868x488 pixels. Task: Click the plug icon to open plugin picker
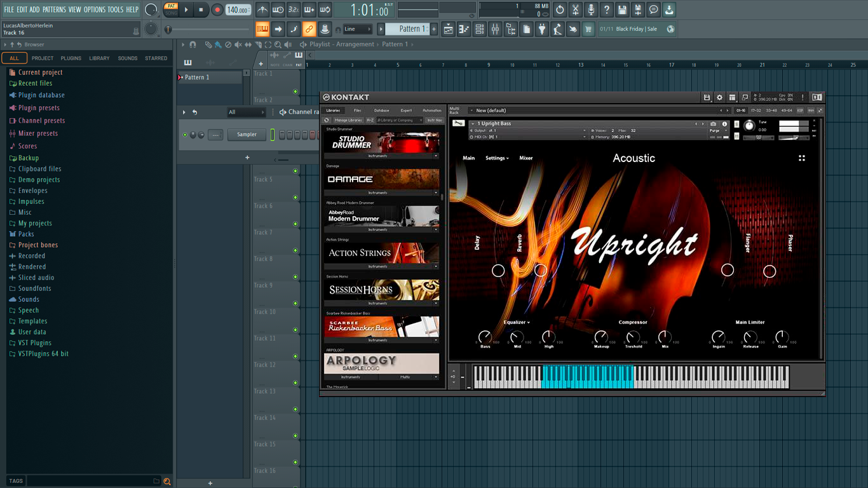(x=542, y=29)
